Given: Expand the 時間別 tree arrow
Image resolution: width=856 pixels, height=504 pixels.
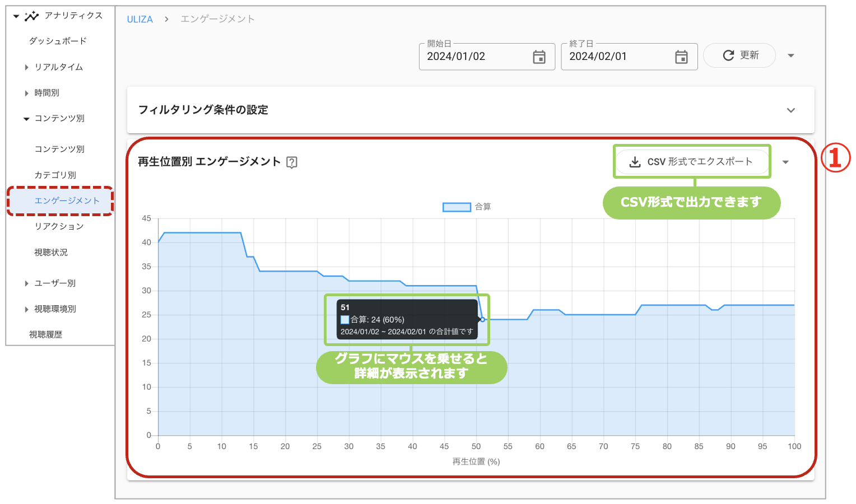Looking at the screenshot, I should [26, 93].
